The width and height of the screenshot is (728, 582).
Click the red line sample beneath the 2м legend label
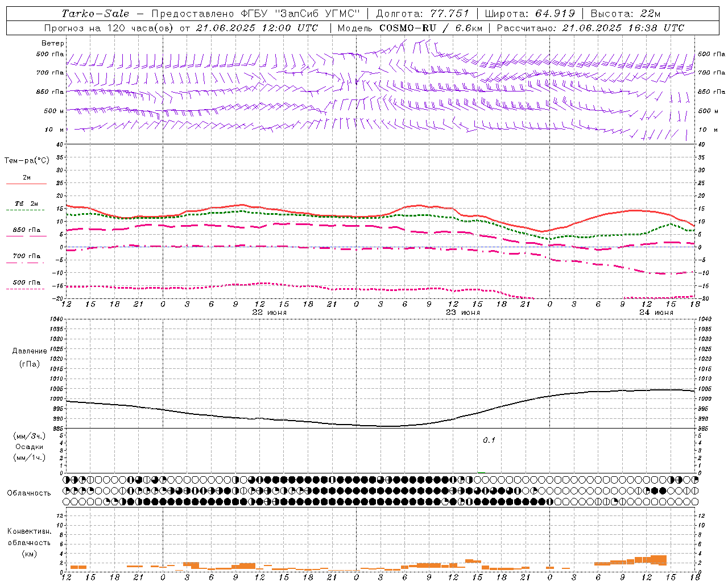click(x=26, y=184)
